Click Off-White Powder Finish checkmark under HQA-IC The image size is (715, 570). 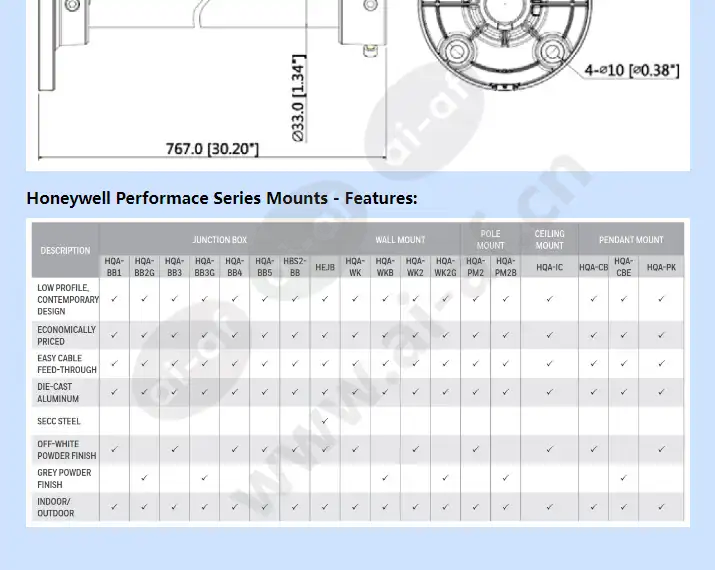click(549, 449)
